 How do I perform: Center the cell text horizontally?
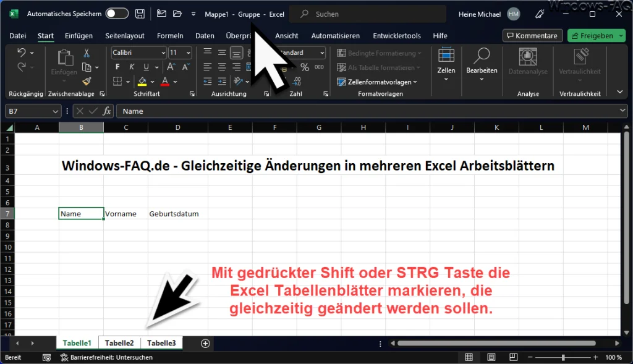(x=222, y=67)
